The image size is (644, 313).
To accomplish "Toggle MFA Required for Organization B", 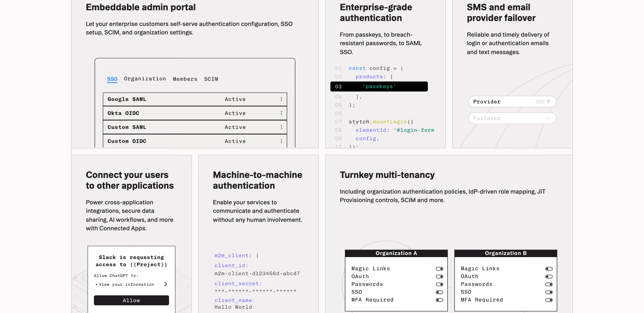I will click(549, 300).
